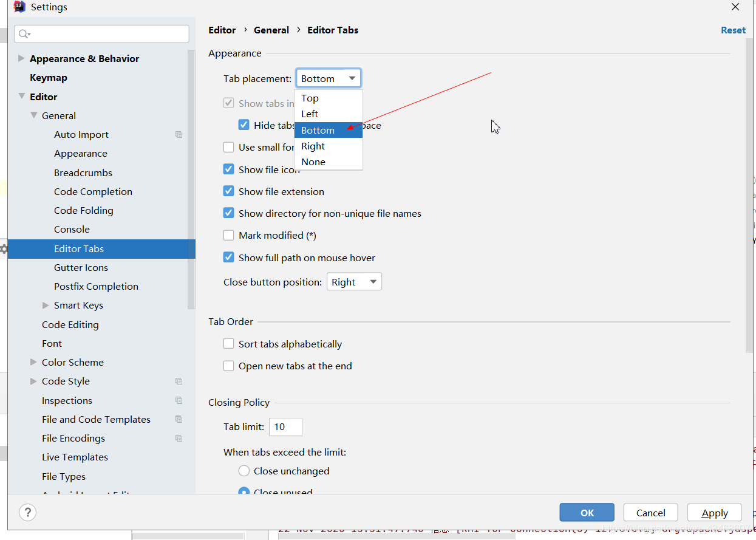
Task: Uncheck Show file extension
Action: (229, 191)
